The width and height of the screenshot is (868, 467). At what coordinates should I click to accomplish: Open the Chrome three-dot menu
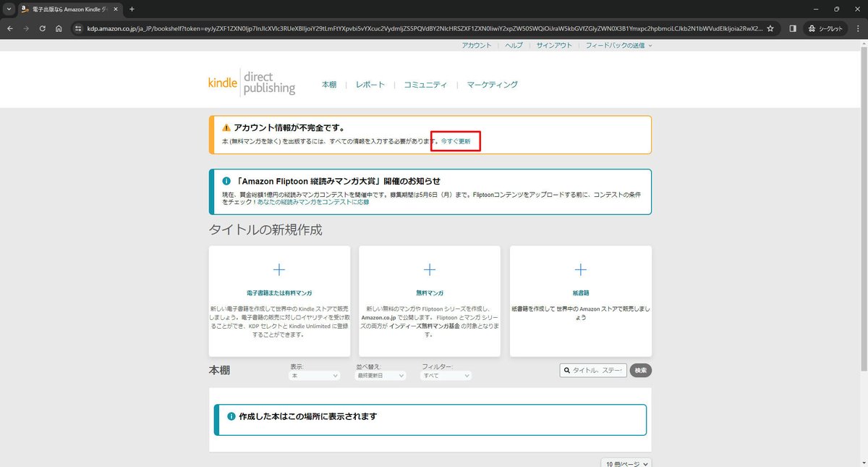coord(858,28)
